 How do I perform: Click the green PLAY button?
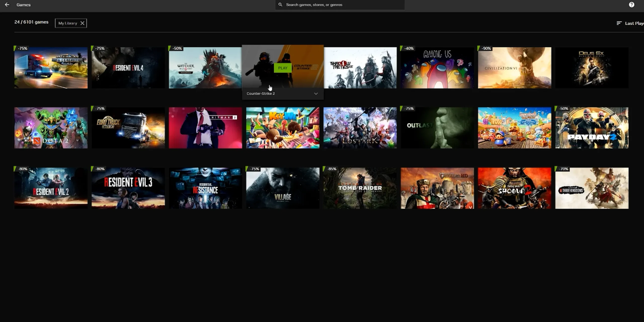point(283,68)
